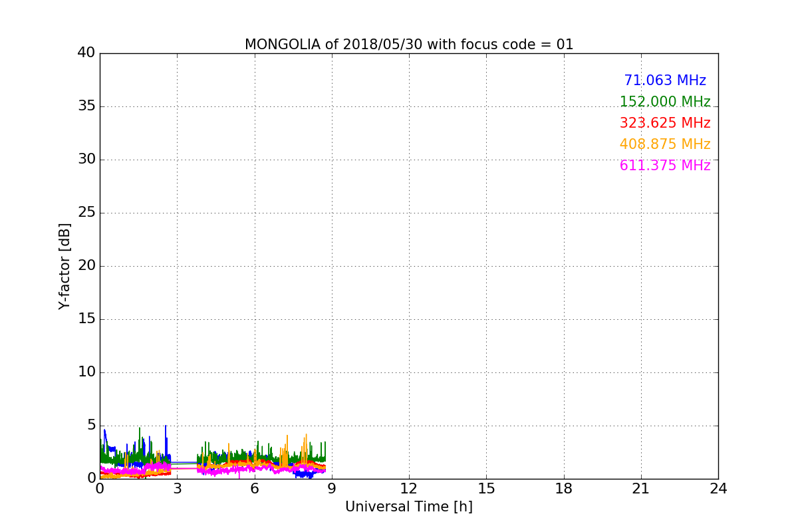This screenshot has height=532, width=798.
Task: Click the y-axis tick label 10
Action: pos(86,372)
